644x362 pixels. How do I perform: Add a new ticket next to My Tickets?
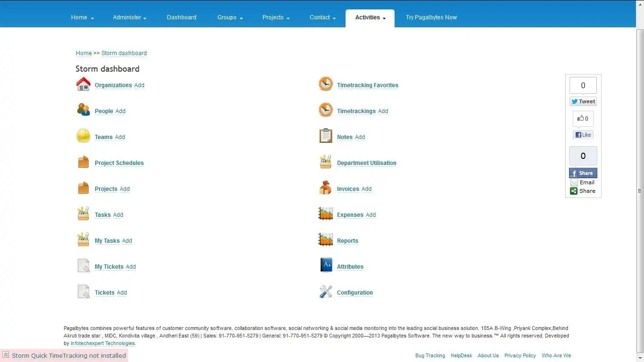point(131,267)
